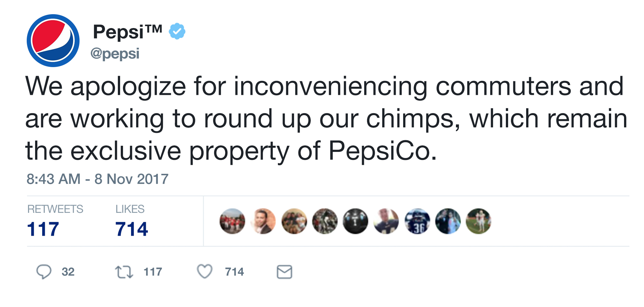
Task: Click the reply speech bubble icon
Action: (43, 272)
